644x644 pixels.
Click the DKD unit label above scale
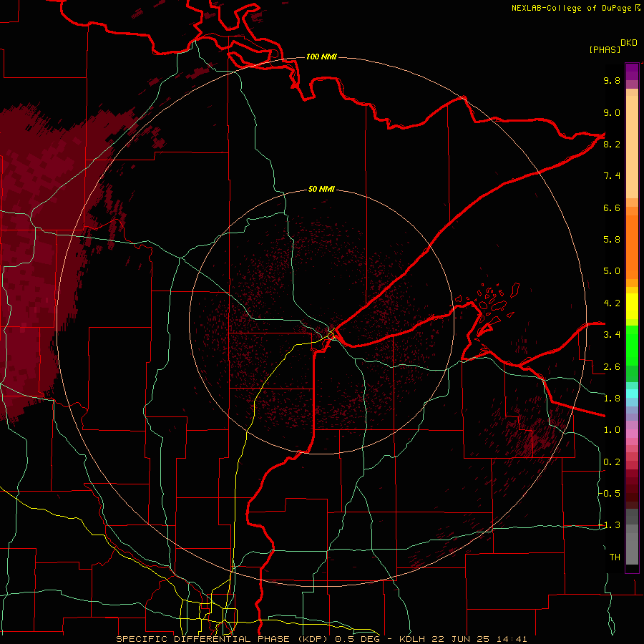629,43
